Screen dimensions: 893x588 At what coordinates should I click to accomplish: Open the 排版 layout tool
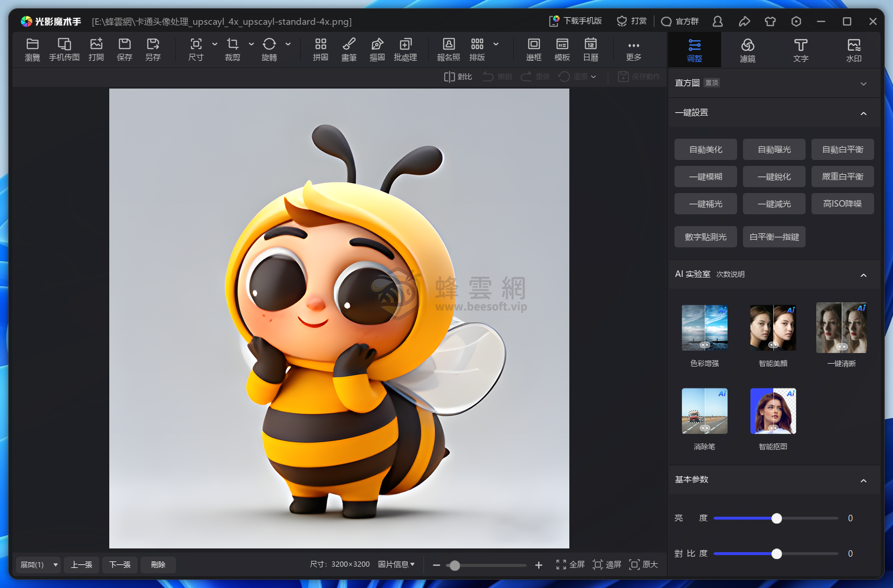(x=477, y=50)
